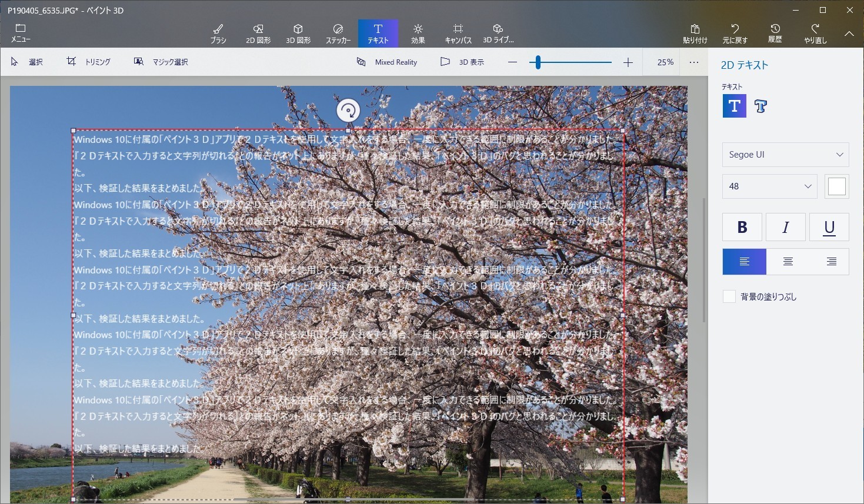
Task: Click the やり直し redo button
Action: click(x=815, y=34)
